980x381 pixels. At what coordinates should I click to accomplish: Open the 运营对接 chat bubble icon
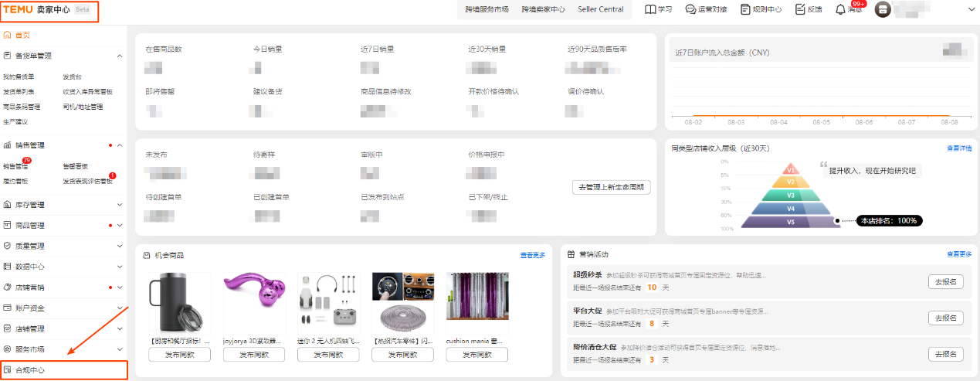pyautogui.click(x=690, y=9)
